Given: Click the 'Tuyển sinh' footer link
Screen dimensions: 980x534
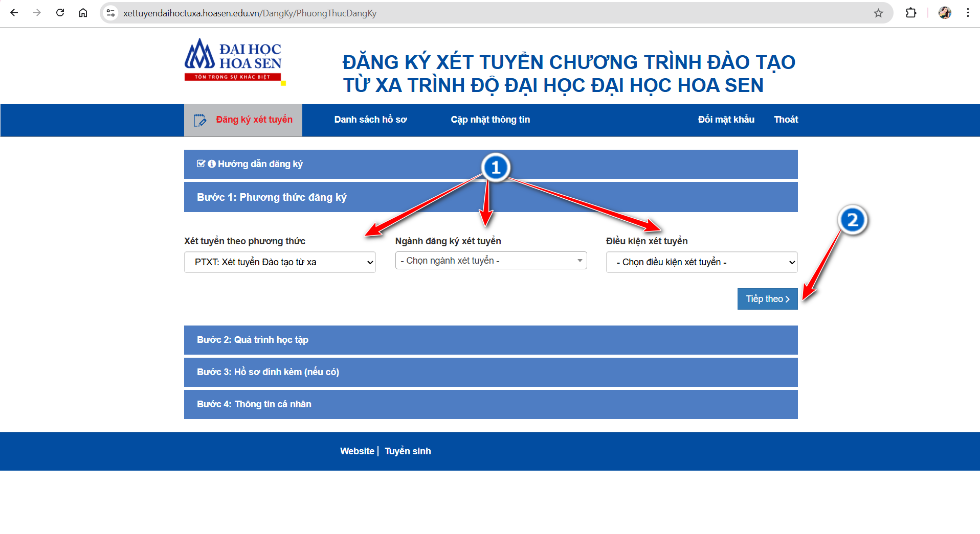Looking at the screenshot, I should click(408, 451).
